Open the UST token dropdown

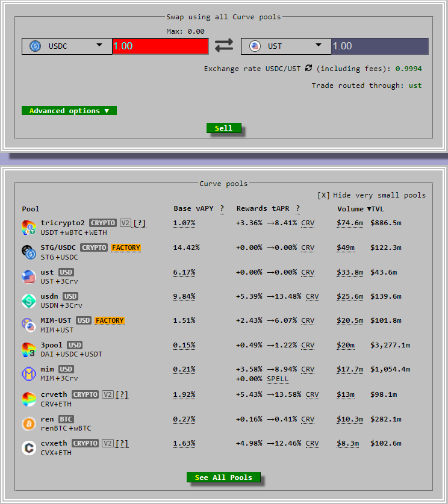tap(286, 46)
